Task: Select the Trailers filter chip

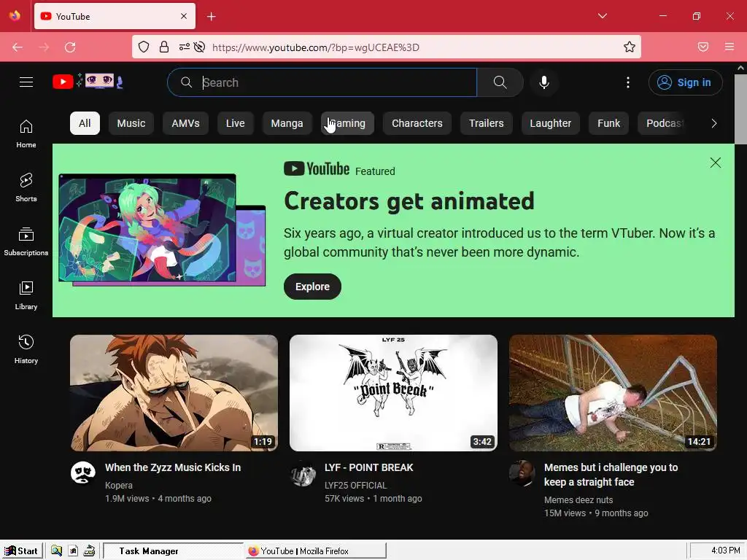Action: (x=487, y=123)
